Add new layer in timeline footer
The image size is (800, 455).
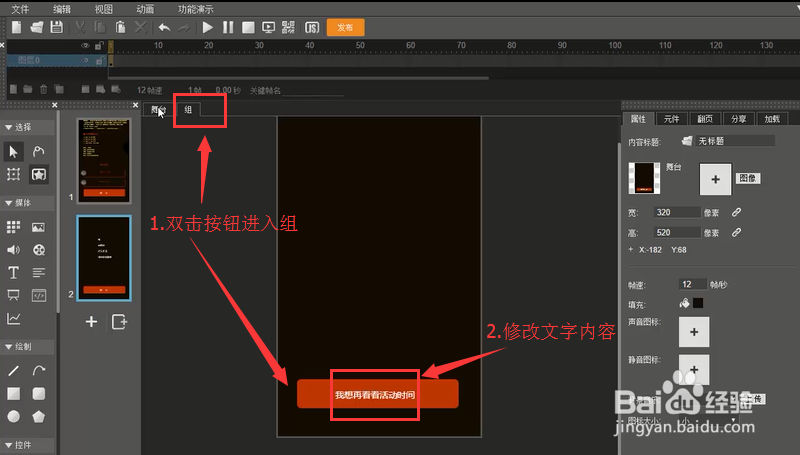point(13,89)
